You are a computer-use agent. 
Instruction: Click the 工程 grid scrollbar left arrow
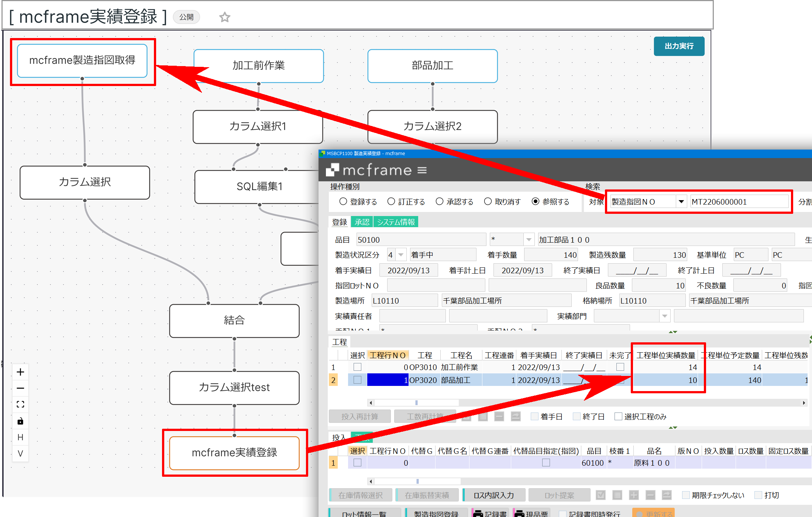(x=371, y=403)
